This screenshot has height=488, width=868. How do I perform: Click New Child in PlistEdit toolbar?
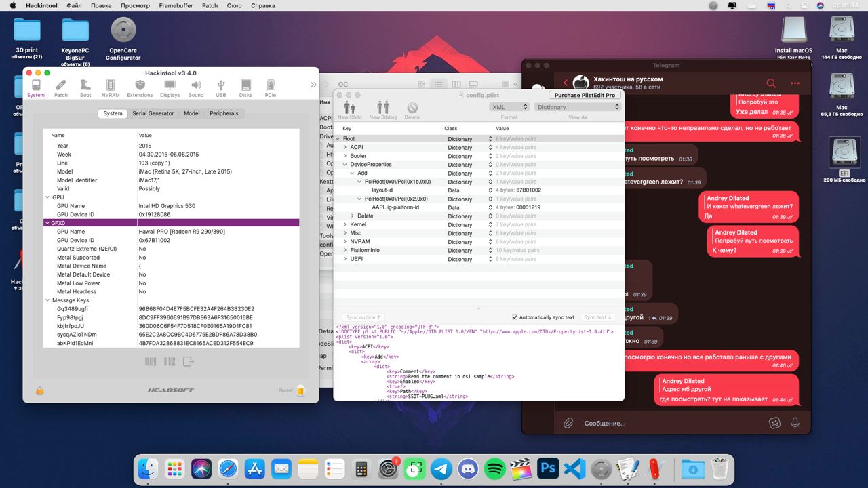coord(349,110)
